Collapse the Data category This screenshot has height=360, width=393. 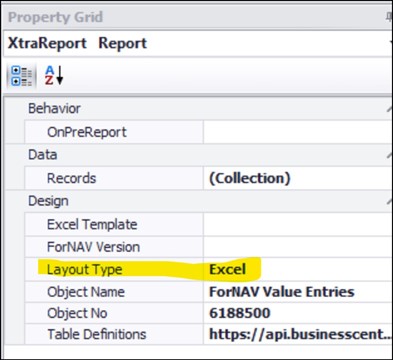click(389, 155)
